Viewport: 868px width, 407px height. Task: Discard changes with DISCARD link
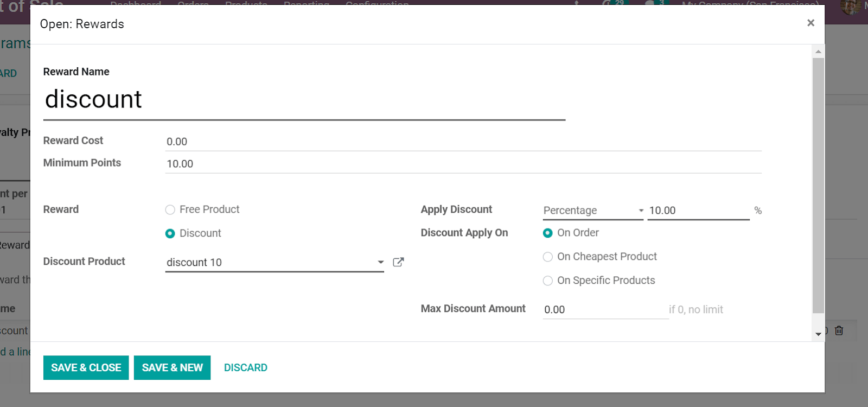click(x=246, y=367)
